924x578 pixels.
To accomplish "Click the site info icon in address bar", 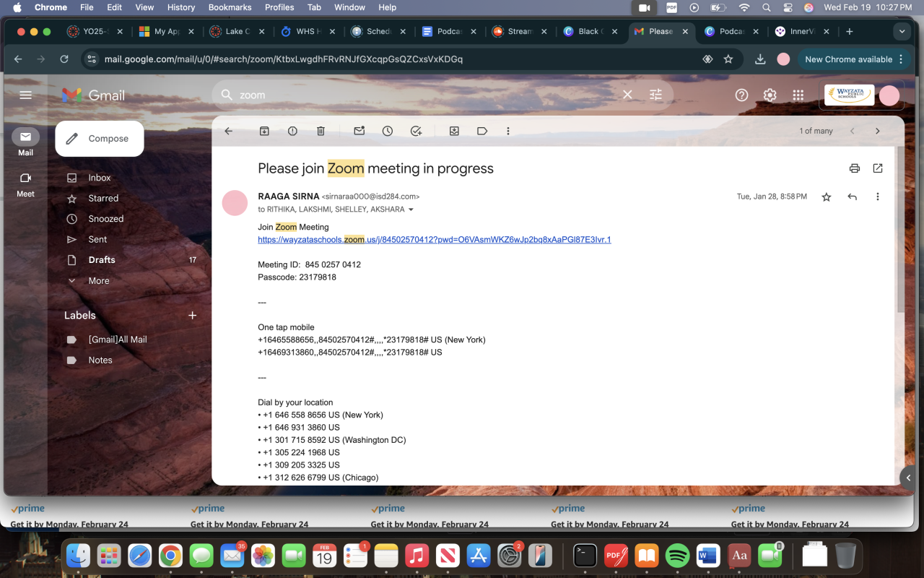I will pos(91,59).
